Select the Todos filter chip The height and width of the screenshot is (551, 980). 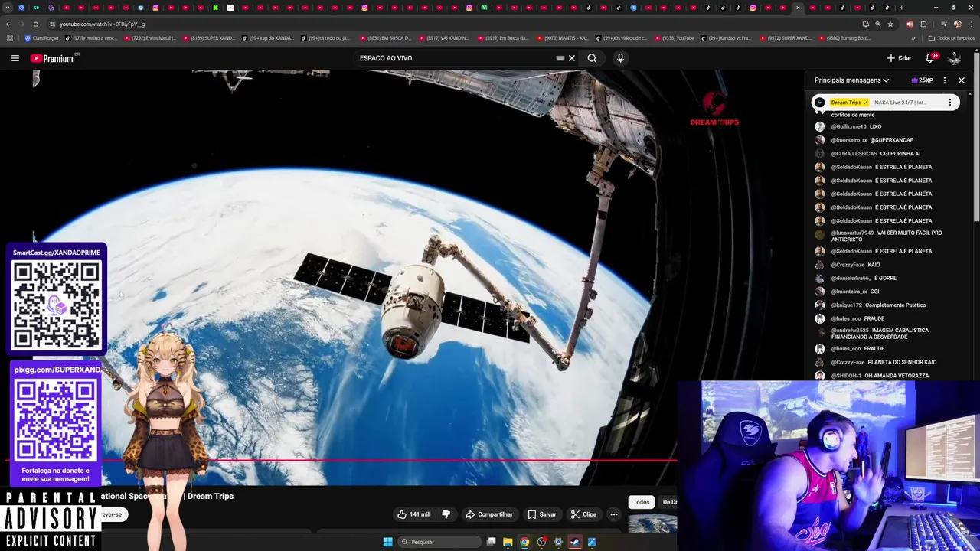click(642, 502)
